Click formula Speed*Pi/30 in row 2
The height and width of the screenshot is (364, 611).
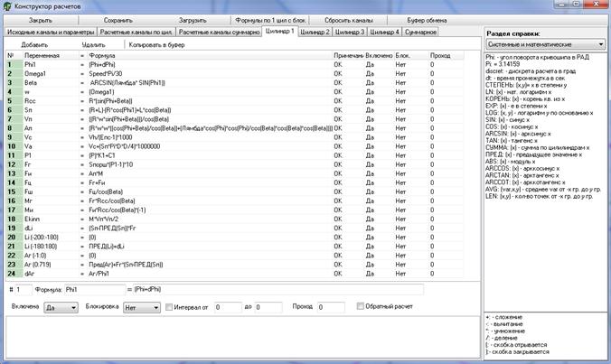pyautogui.click(x=106, y=73)
